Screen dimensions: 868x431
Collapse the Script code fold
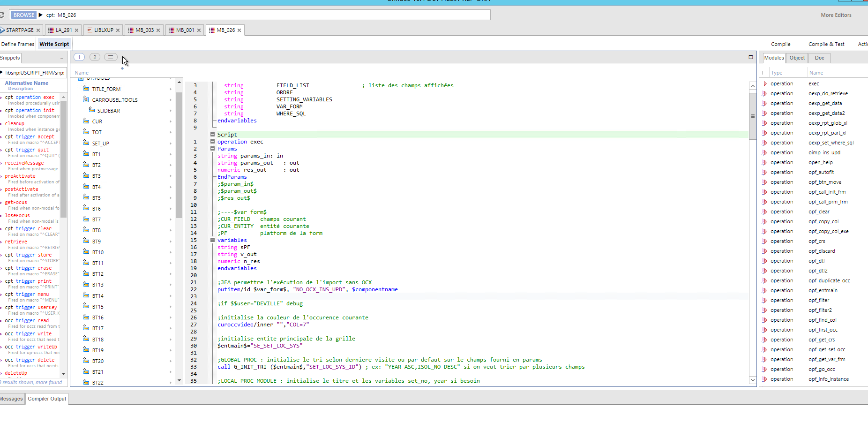click(x=213, y=135)
